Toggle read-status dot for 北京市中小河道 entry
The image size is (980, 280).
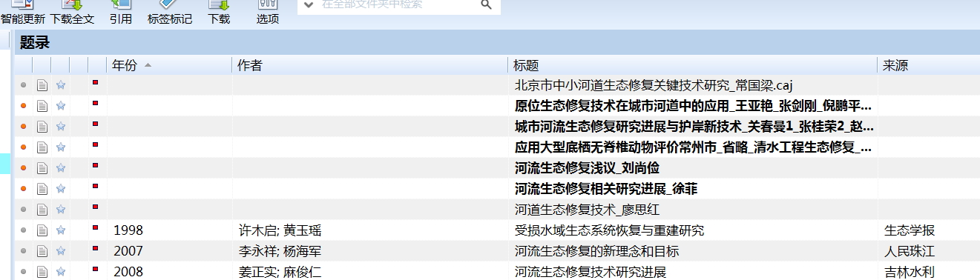click(x=24, y=85)
